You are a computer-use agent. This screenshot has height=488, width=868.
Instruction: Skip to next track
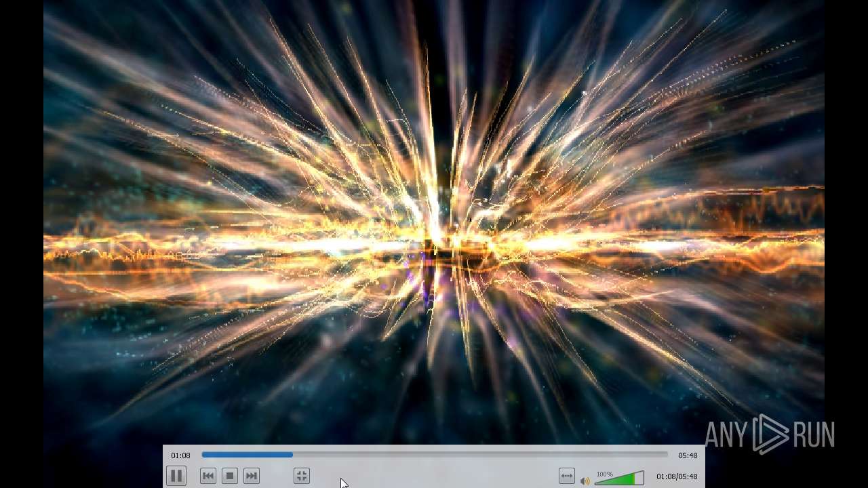252,476
